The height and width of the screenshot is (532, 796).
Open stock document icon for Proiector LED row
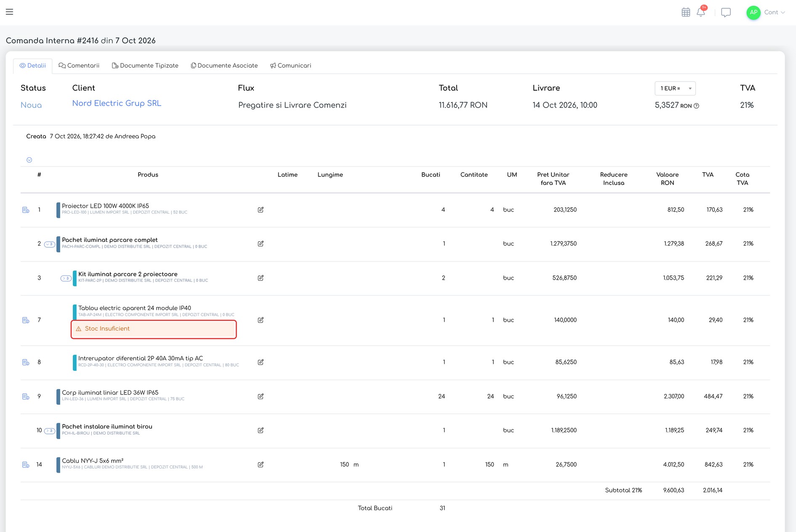tap(26, 210)
